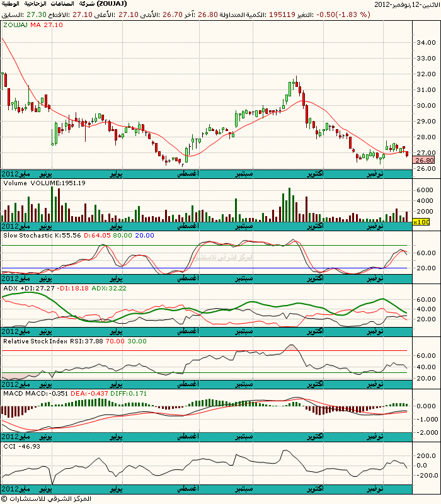Viewport: 441px width, 504px height.
Task: Select the الأعلى high value 27.10
Action: (x=129, y=14)
